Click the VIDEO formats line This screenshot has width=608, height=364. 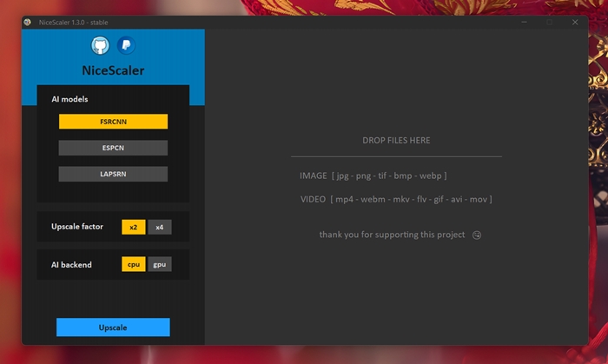[x=396, y=199]
